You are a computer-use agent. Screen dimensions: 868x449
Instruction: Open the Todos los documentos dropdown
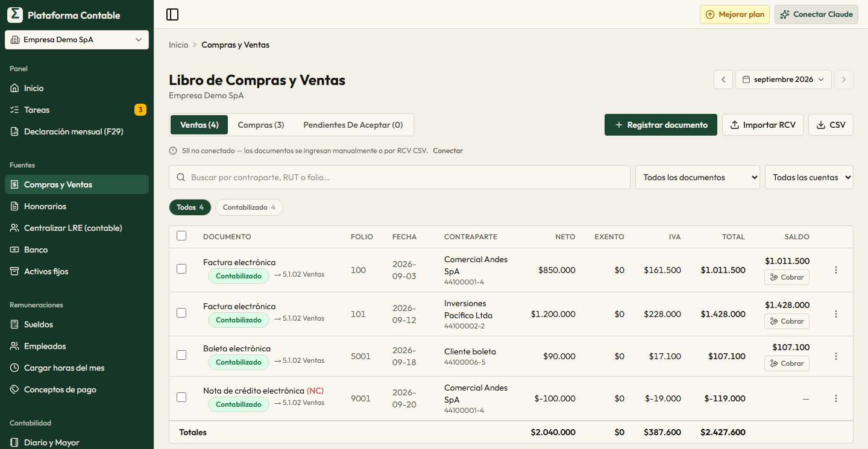click(697, 177)
